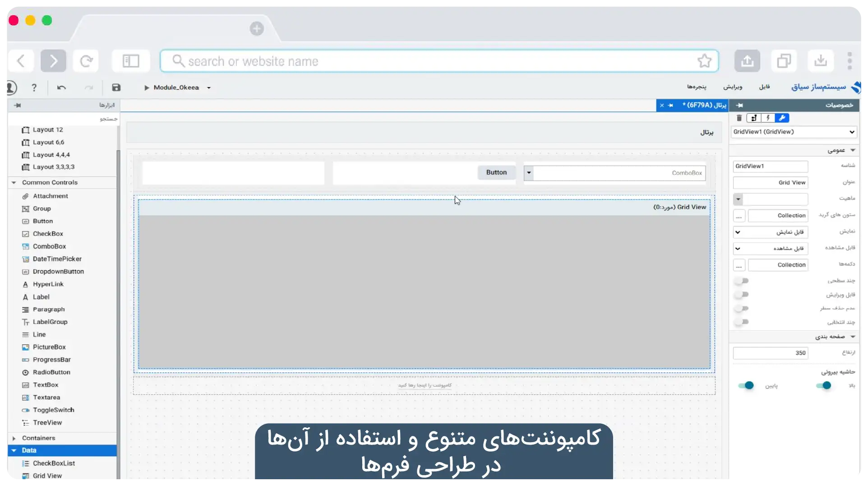868x486 pixels.
Task: Open the نمایش display dropdown
Action: pos(770,232)
